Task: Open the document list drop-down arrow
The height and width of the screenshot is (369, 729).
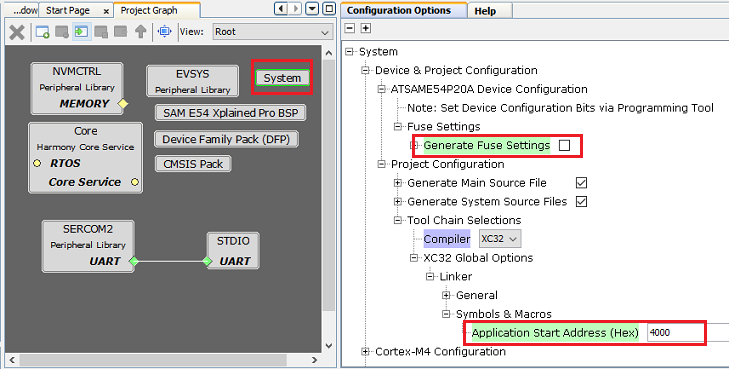Action: coord(312,9)
